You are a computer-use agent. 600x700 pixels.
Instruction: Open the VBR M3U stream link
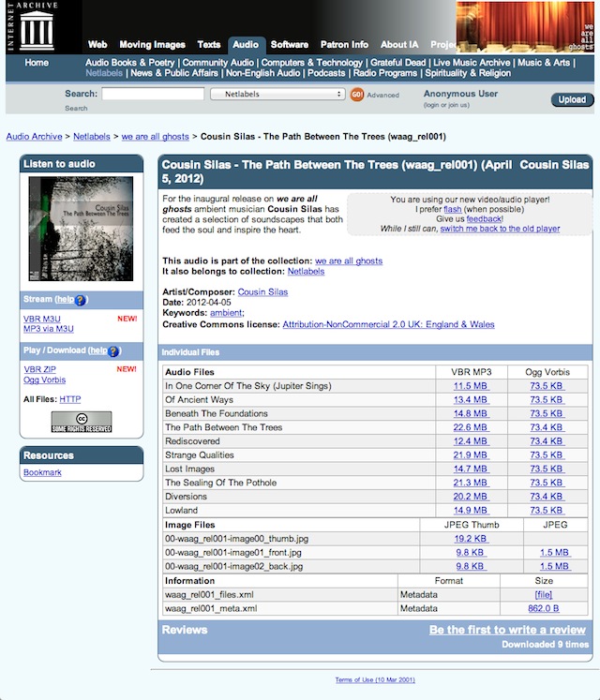tap(42, 319)
